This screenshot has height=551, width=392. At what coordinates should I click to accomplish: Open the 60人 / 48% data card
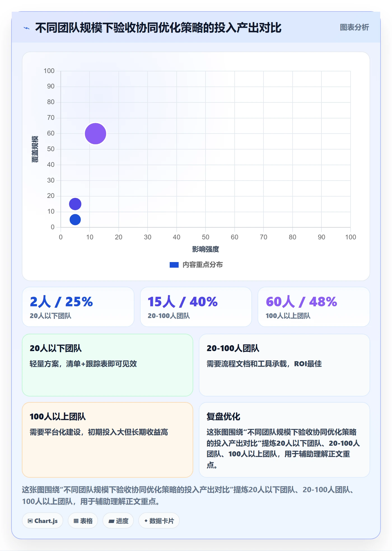pyautogui.click(x=314, y=307)
